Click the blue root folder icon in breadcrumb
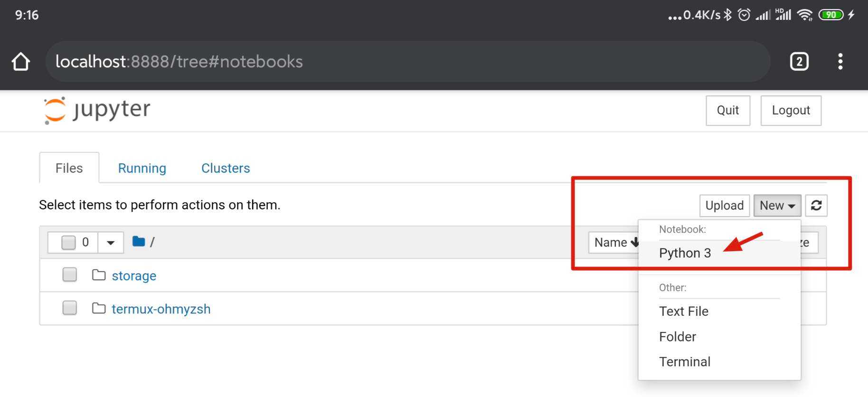The height and width of the screenshot is (397, 868). pyautogui.click(x=139, y=242)
